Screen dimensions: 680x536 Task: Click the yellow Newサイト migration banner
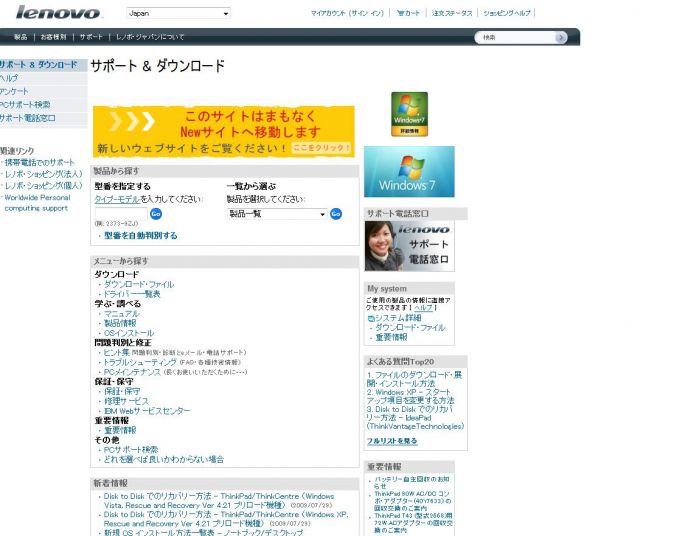pyautogui.click(x=224, y=131)
